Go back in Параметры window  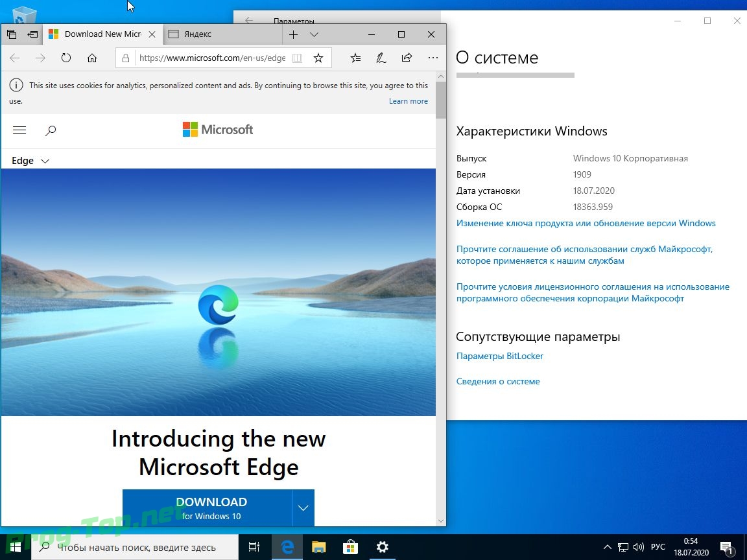249,21
